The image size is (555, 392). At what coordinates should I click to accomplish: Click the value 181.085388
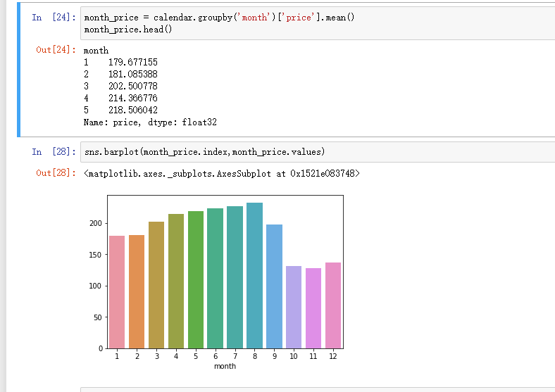click(x=132, y=75)
